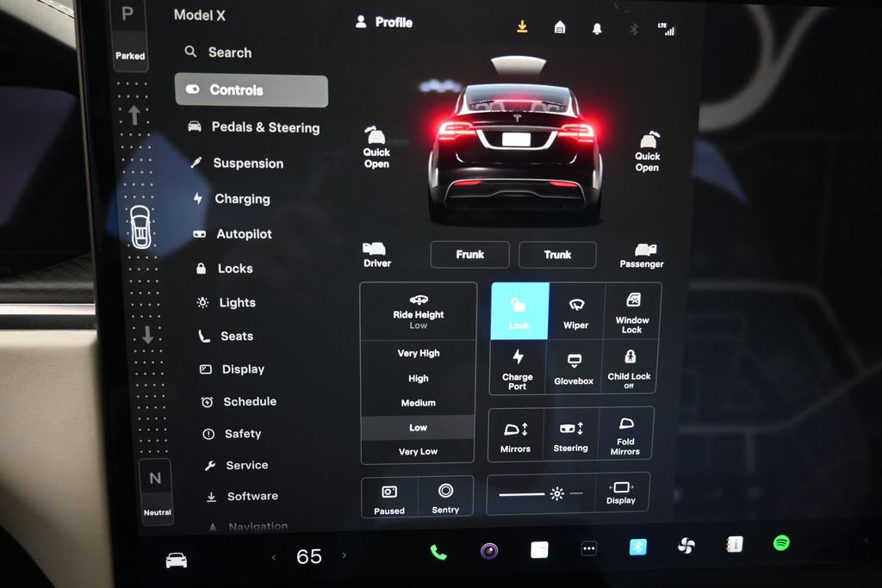
Task: Open the Ride Height Low selector
Action: (418, 312)
